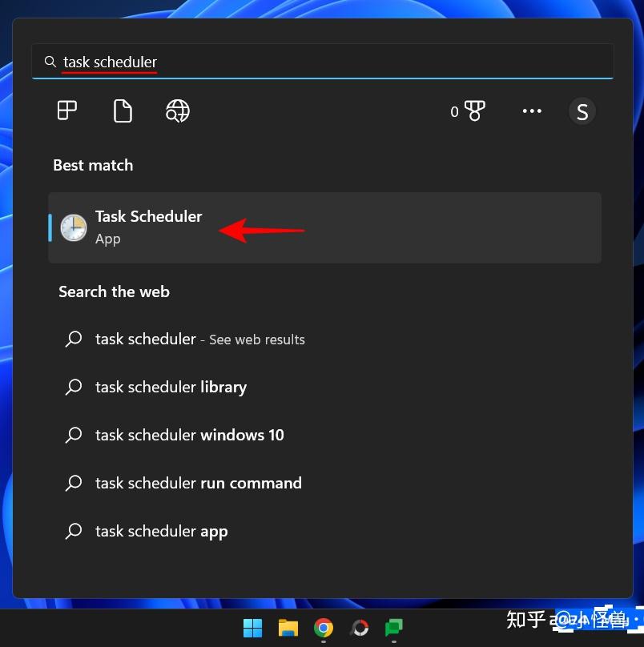This screenshot has width=644, height=647.
Task: Open the 'S' user account avatar
Action: [x=582, y=111]
